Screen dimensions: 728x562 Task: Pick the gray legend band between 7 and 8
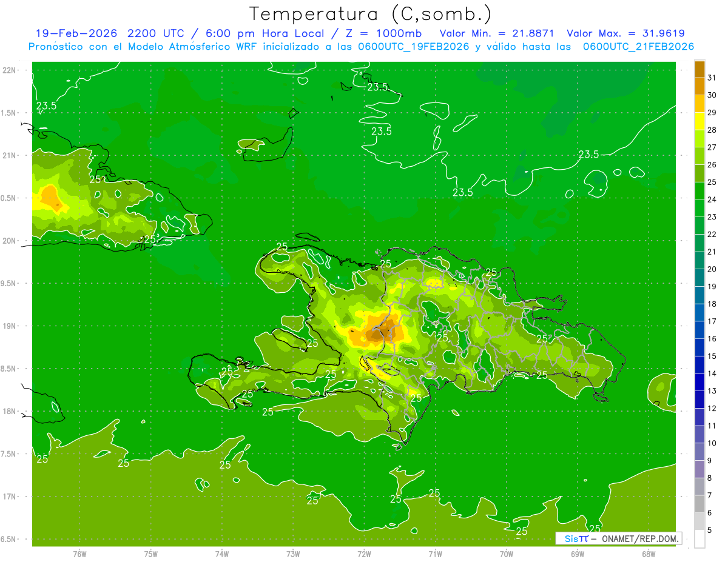click(700, 487)
